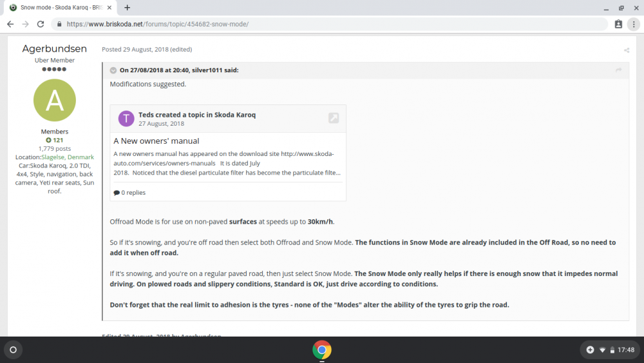
Task: Click the Wi-Fi status icon
Action: point(602,350)
